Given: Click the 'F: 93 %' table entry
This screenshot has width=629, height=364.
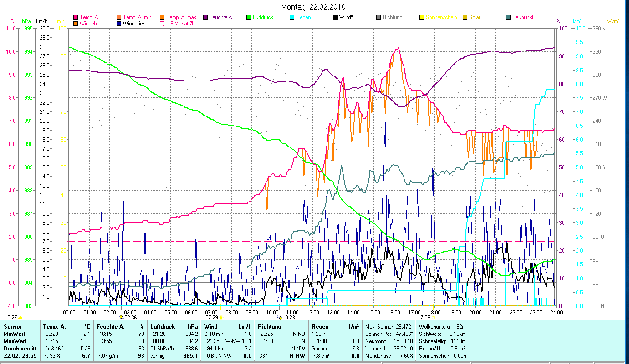Looking at the screenshot, I should pos(52,355).
